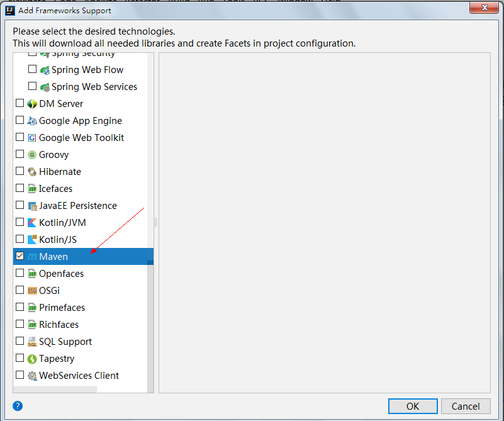The width and height of the screenshot is (504, 421).
Task: Select the Kotlin/JVM label
Action: tap(62, 223)
